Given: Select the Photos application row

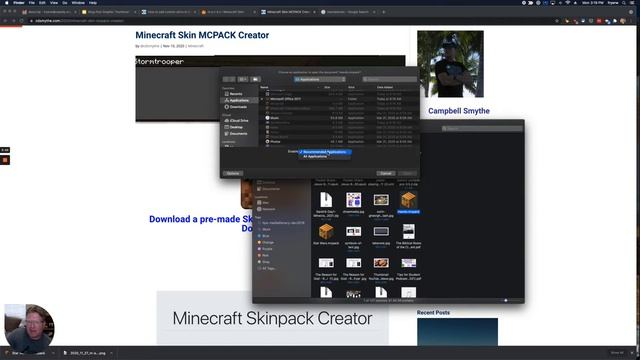Looking at the screenshot, I should (339, 142).
